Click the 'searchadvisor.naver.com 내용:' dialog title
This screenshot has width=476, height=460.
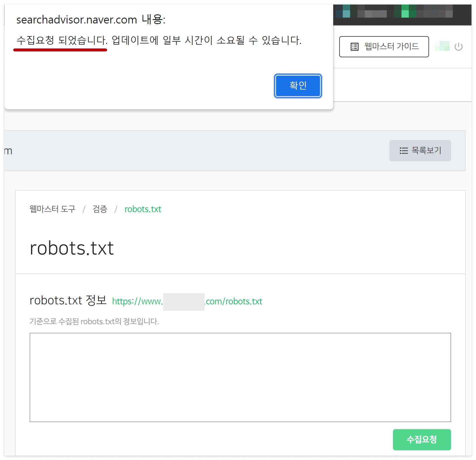[91, 20]
